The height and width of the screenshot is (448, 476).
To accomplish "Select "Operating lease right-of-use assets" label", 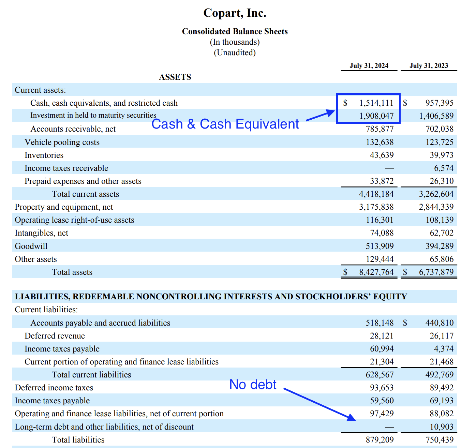I will [x=74, y=220].
